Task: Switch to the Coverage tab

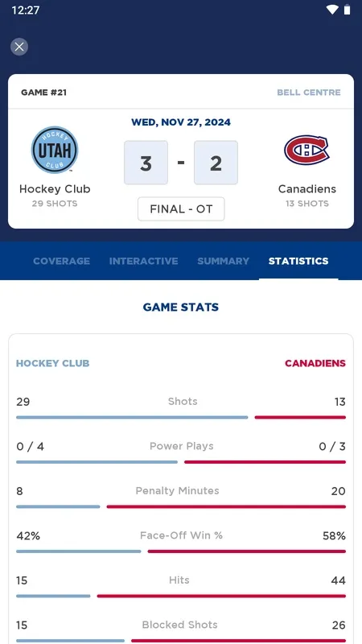Action: pyautogui.click(x=62, y=261)
